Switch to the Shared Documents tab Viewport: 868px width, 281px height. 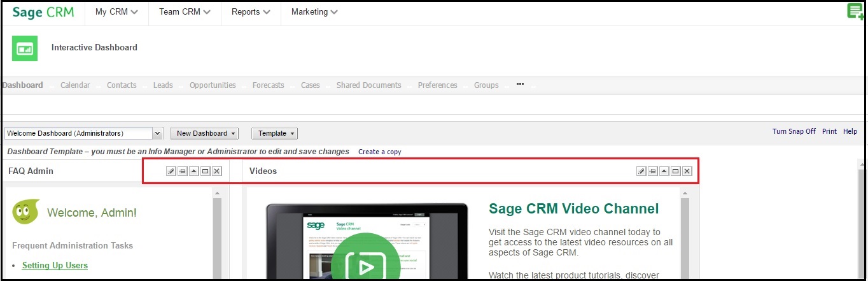point(369,85)
